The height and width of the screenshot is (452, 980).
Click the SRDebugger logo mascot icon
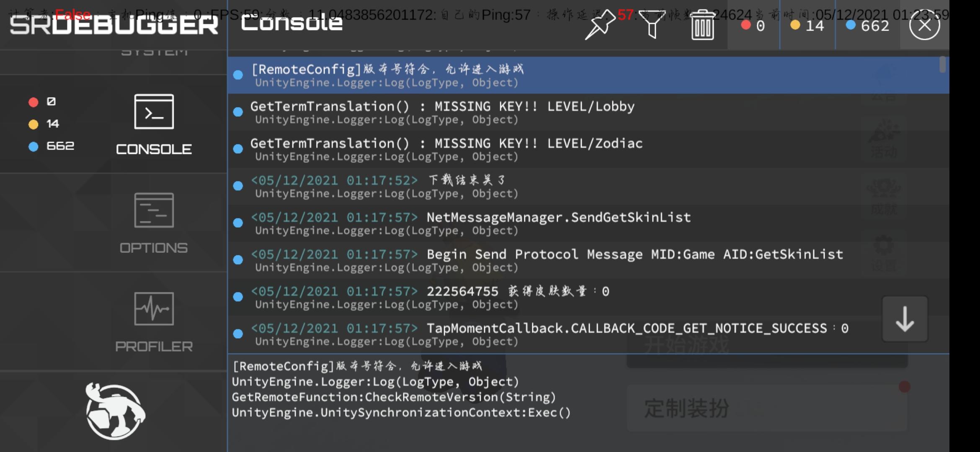(x=115, y=411)
